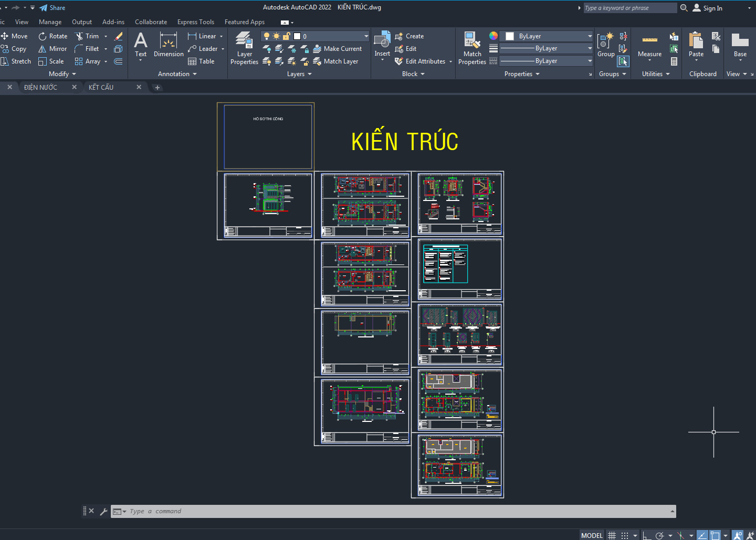Select the Rotate tool
This screenshot has width=756, height=540.
[52, 36]
